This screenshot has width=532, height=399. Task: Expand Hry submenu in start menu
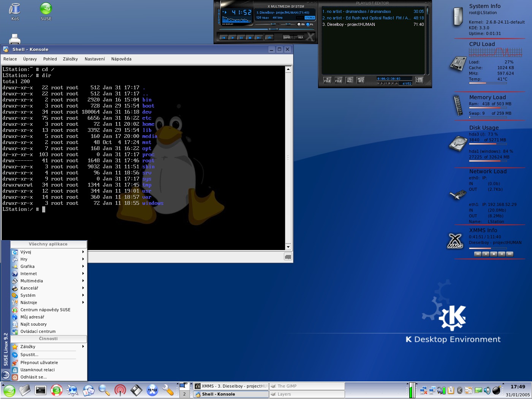49,259
